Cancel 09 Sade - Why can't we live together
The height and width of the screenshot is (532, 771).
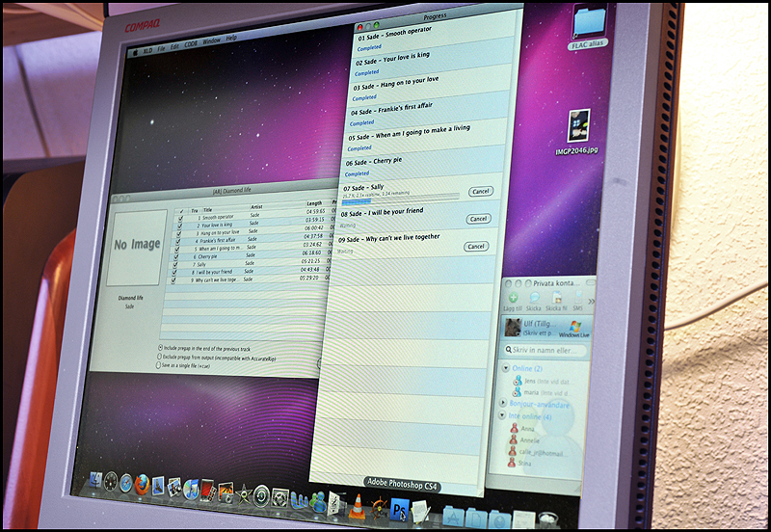(476, 247)
